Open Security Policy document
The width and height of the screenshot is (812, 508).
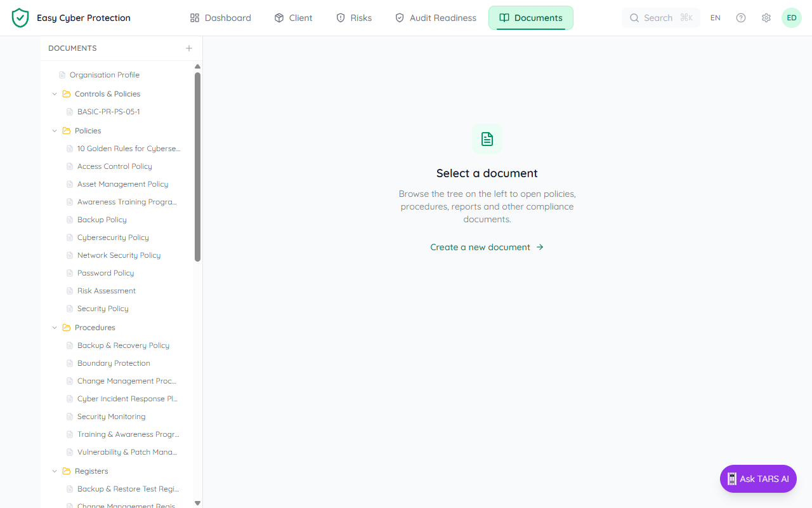click(x=103, y=309)
